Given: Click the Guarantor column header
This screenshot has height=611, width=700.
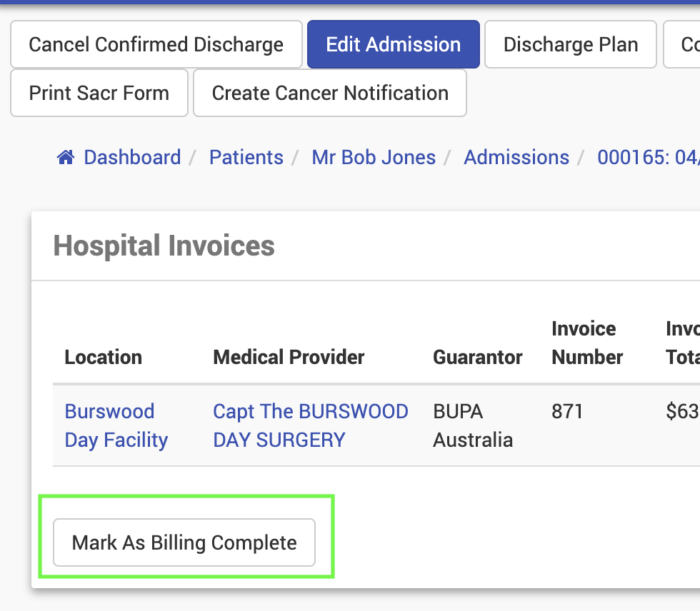Looking at the screenshot, I should [x=477, y=357].
